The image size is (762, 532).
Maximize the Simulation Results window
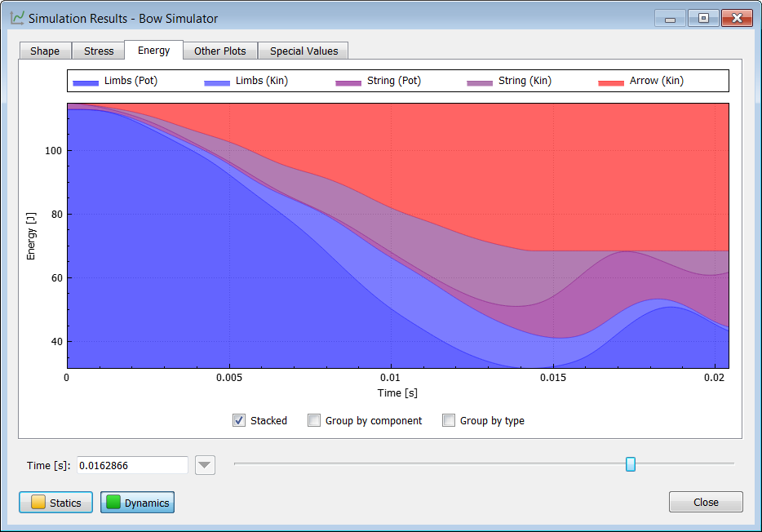pyautogui.click(x=703, y=19)
